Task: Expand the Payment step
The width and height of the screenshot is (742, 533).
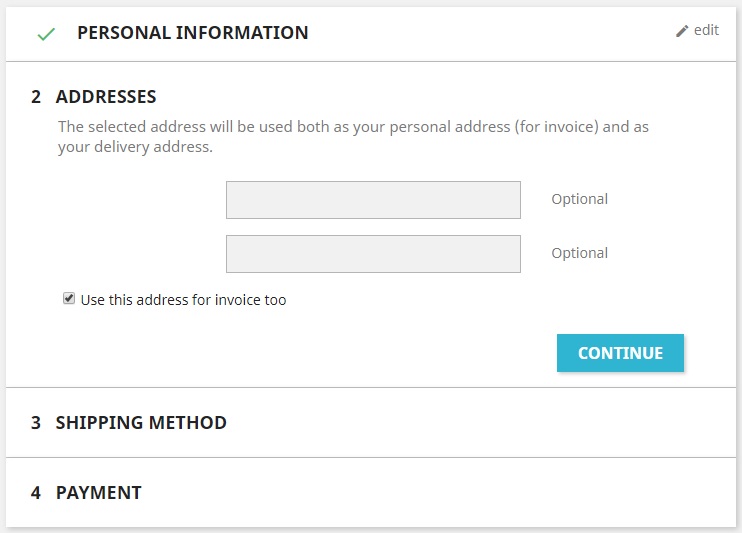Action: [371, 493]
